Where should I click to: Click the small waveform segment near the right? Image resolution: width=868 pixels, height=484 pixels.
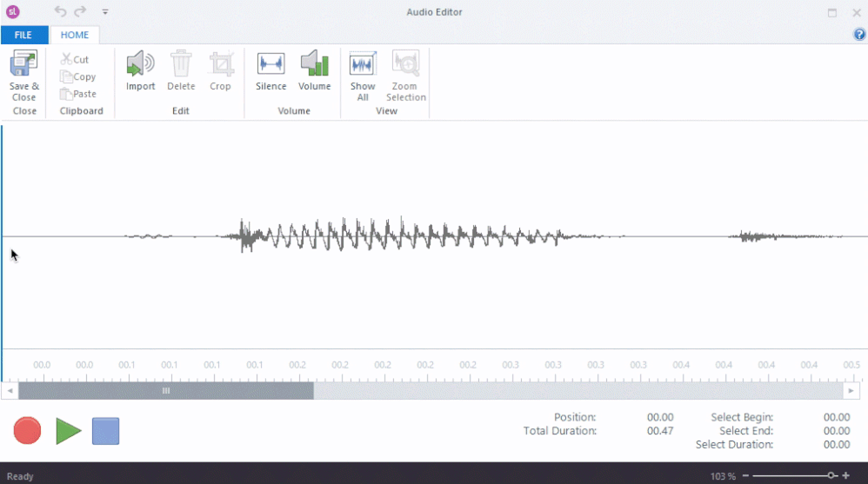coord(786,236)
